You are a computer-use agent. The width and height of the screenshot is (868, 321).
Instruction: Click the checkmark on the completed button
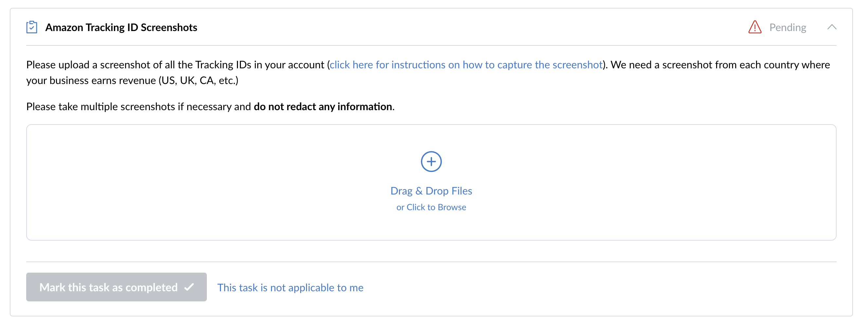pos(190,287)
